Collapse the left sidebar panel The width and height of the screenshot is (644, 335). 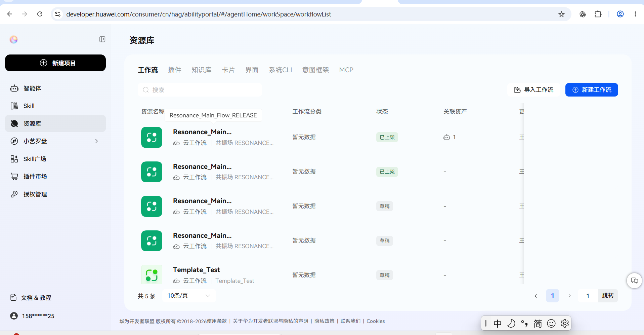pyautogui.click(x=102, y=39)
